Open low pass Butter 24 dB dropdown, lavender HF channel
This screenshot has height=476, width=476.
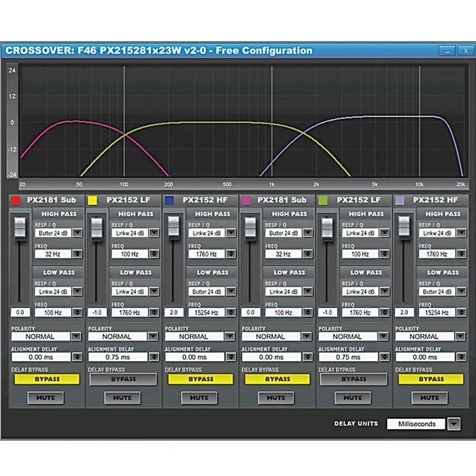pos(462,292)
